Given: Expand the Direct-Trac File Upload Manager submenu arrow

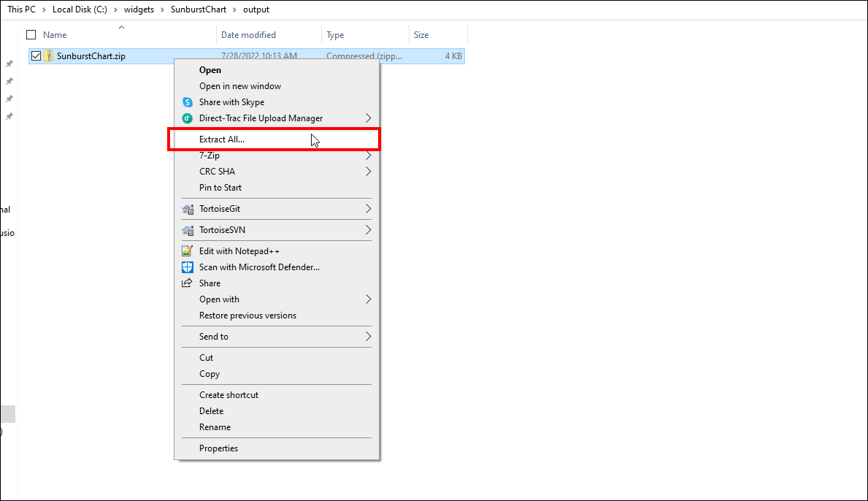Looking at the screenshot, I should click(368, 118).
